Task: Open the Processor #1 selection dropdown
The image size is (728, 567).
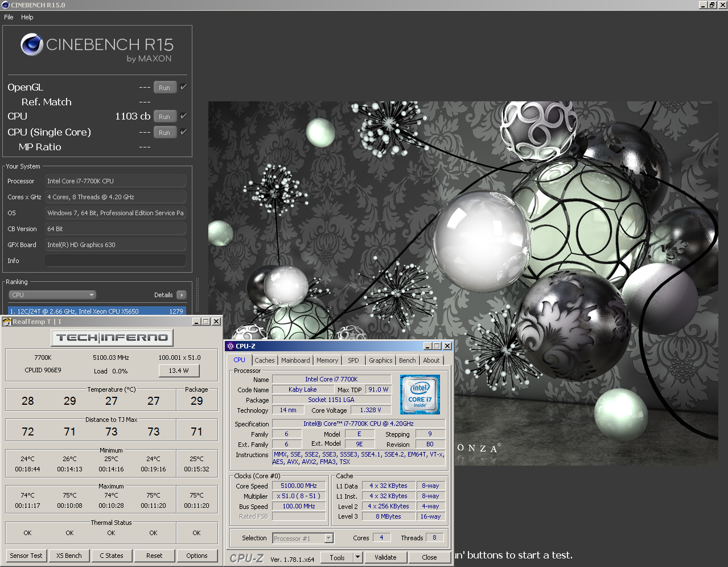Action: 303,538
